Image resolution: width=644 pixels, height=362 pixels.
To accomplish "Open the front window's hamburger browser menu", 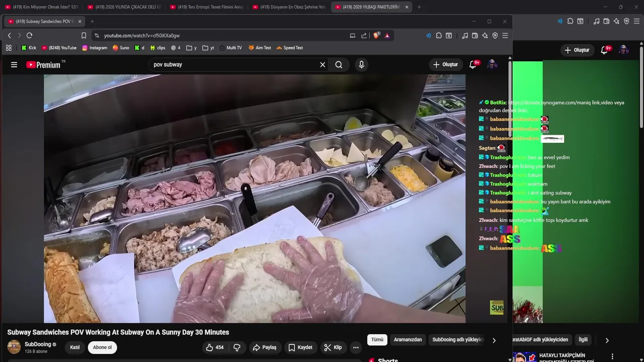I will click(x=505, y=35).
